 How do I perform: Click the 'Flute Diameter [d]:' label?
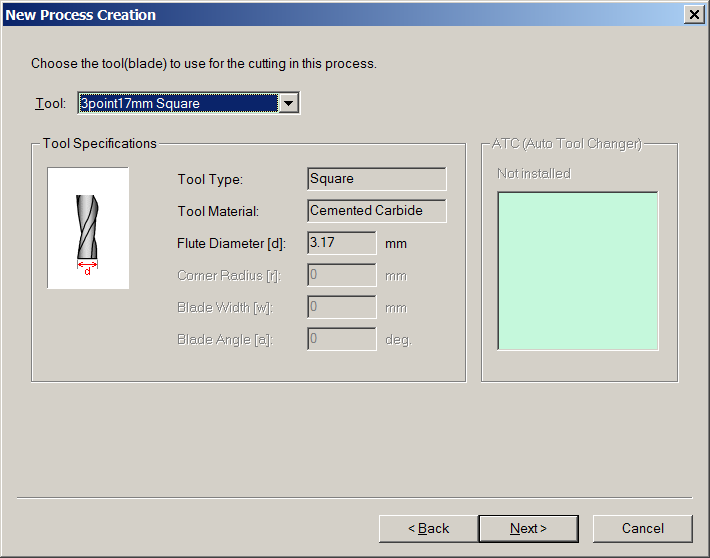coord(231,244)
